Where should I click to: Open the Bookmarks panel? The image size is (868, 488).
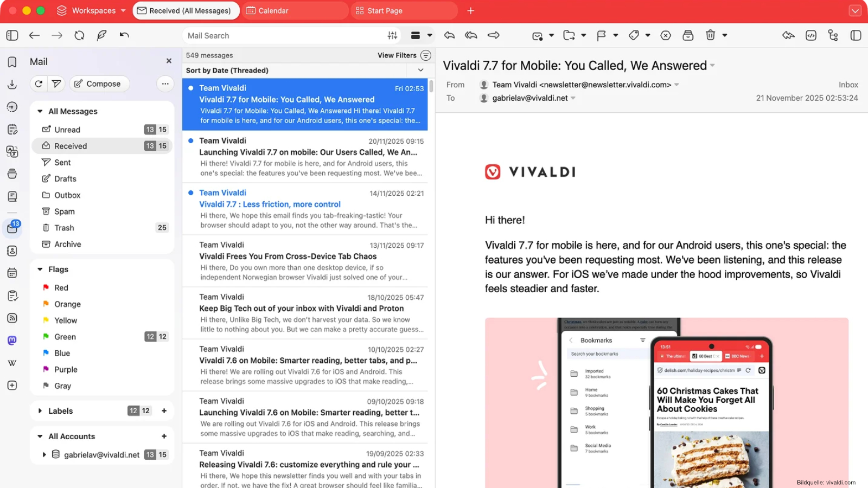pos(12,62)
